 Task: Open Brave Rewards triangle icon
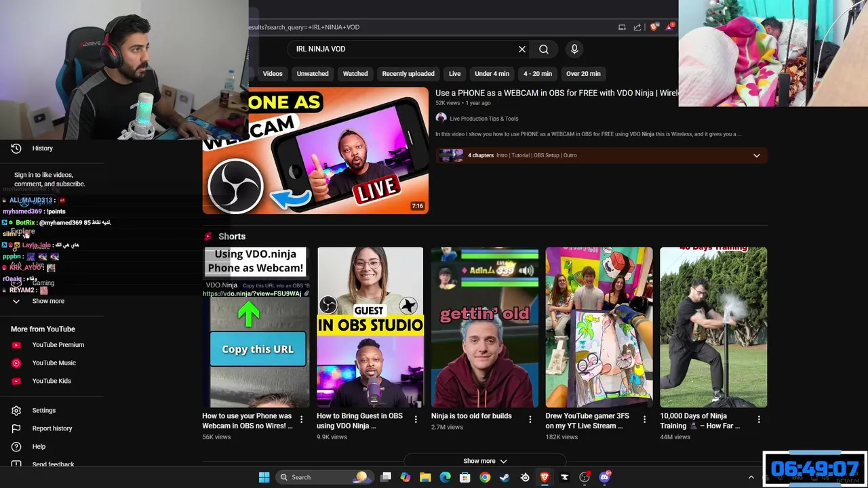[670, 27]
